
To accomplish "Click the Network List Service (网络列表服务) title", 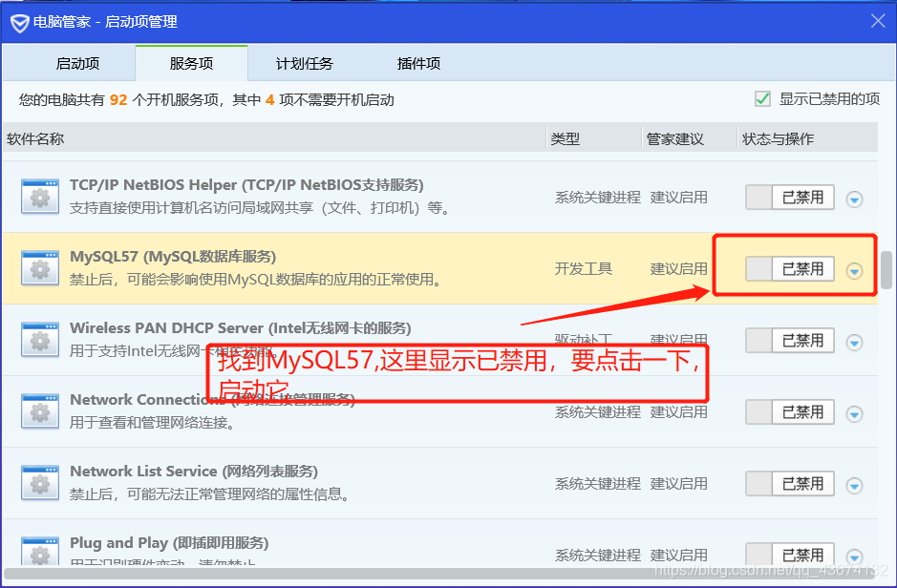I will (x=193, y=471).
